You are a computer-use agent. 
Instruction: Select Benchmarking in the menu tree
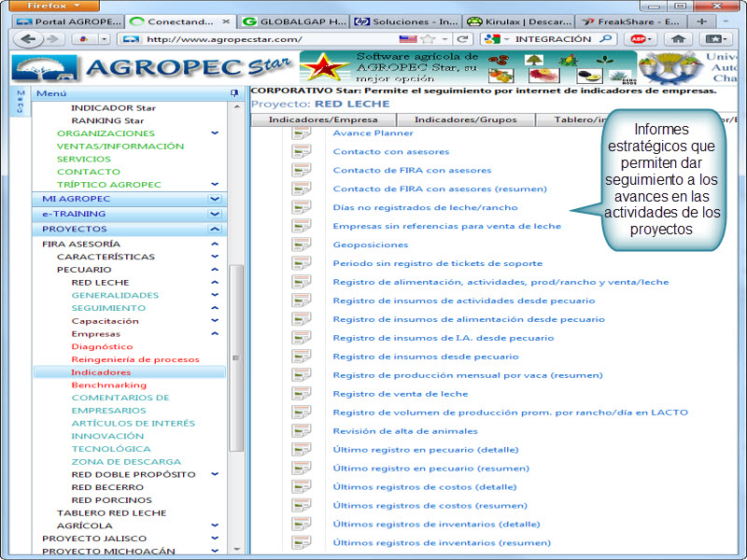pyautogui.click(x=108, y=385)
